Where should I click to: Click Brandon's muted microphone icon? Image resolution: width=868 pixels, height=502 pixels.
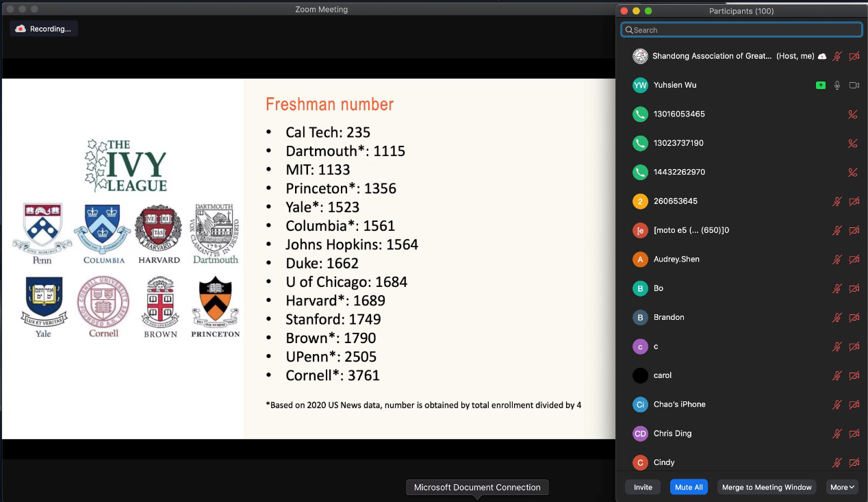[x=837, y=317]
